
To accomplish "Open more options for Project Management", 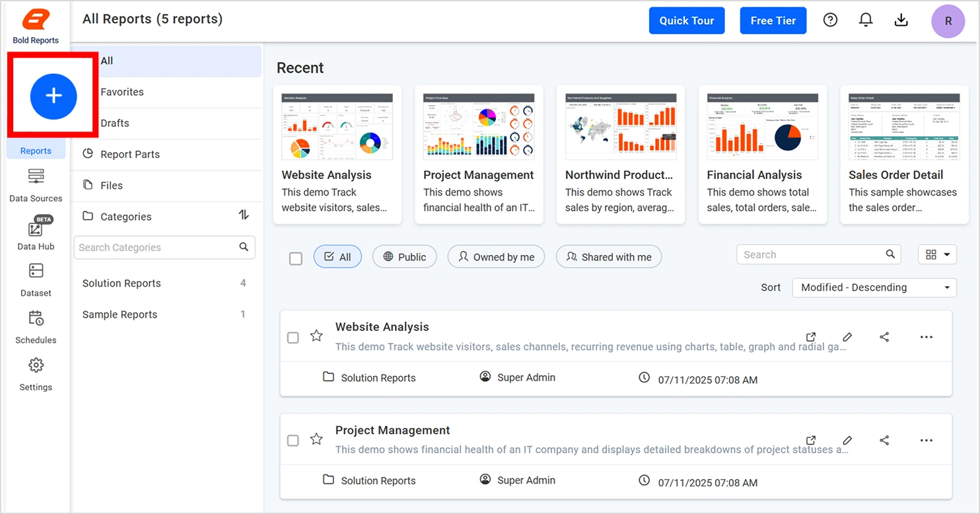I will pos(927,440).
